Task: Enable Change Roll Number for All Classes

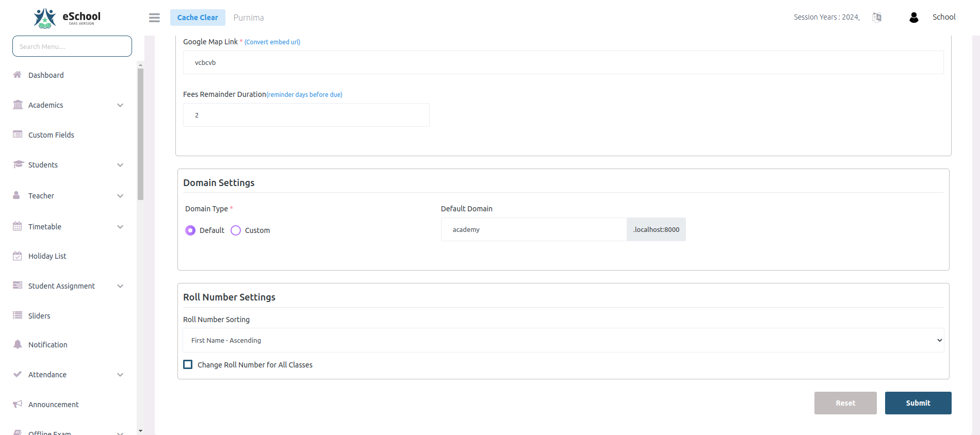Action: pyautogui.click(x=188, y=364)
